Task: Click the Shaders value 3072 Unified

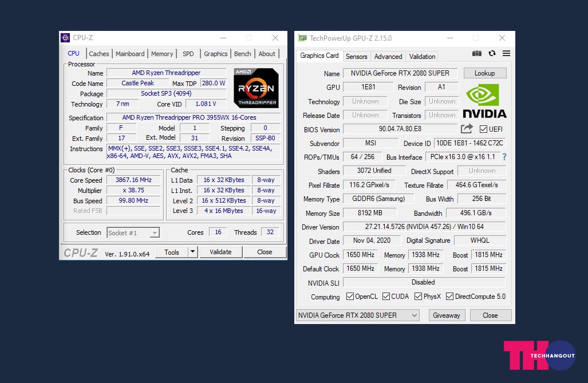Action: coord(374,170)
